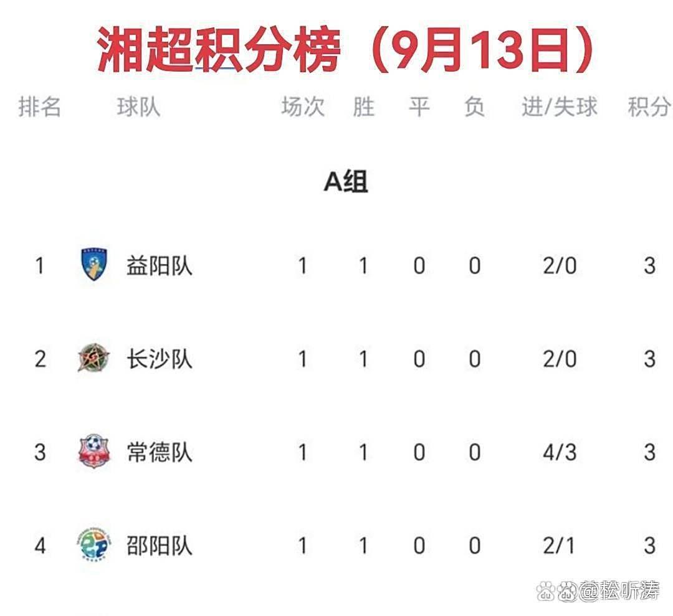
Task: Click the 4/3 goals value for 常德队
Action: click(x=559, y=452)
